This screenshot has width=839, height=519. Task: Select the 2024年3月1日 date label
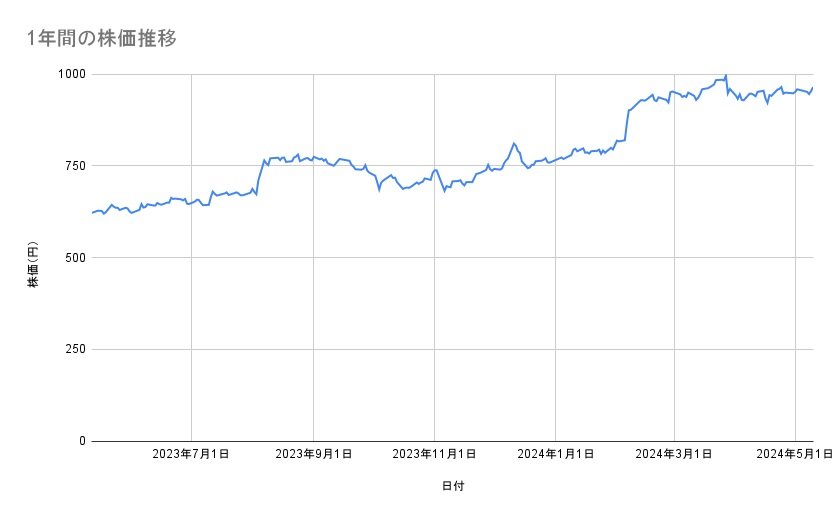[673, 455]
